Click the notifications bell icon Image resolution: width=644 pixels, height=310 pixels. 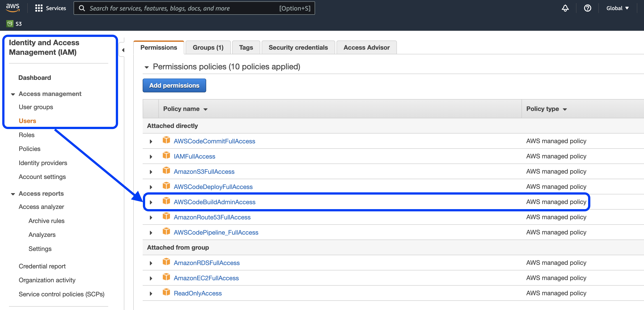click(565, 8)
